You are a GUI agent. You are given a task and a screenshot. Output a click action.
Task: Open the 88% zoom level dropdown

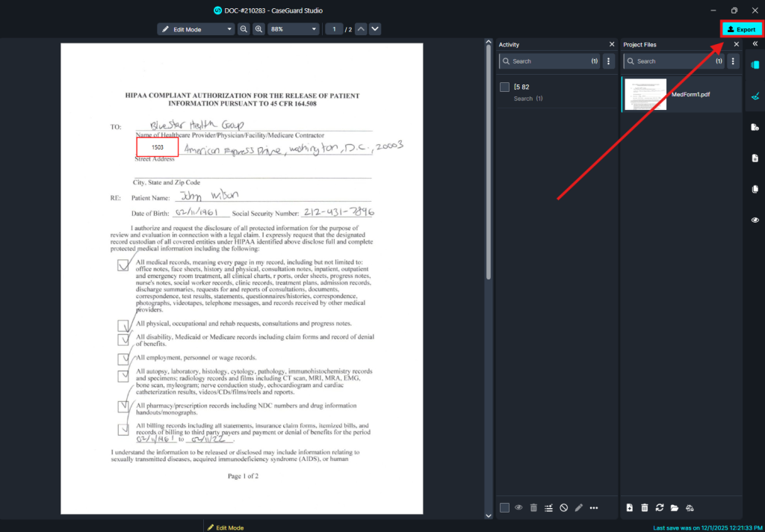click(293, 29)
